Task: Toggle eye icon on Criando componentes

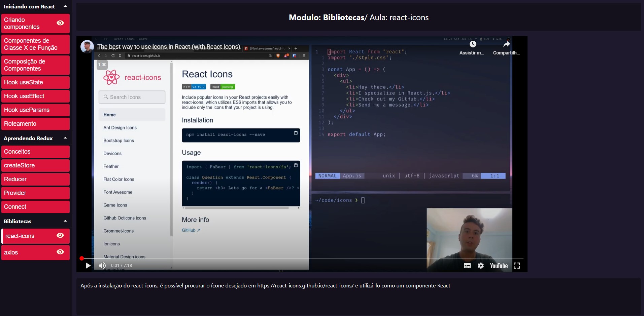Action: [x=60, y=23]
